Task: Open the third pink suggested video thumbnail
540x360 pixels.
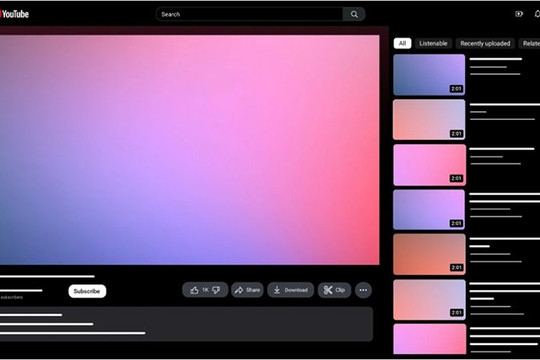Action: click(429, 165)
